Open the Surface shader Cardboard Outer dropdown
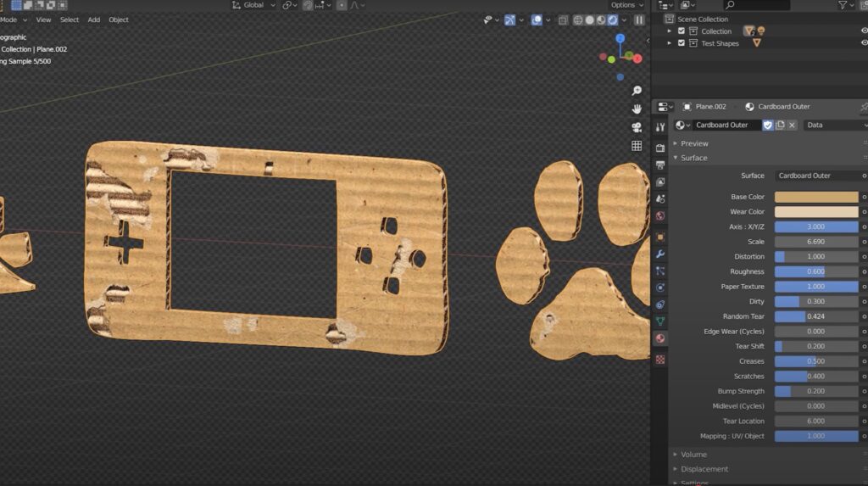868x486 pixels. pyautogui.click(x=816, y=176)
